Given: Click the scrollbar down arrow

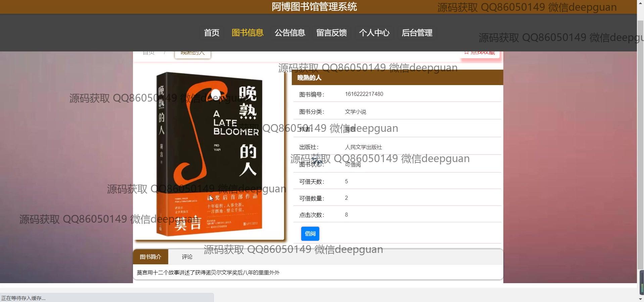Looking at the screenshot, I should point(641,299).
